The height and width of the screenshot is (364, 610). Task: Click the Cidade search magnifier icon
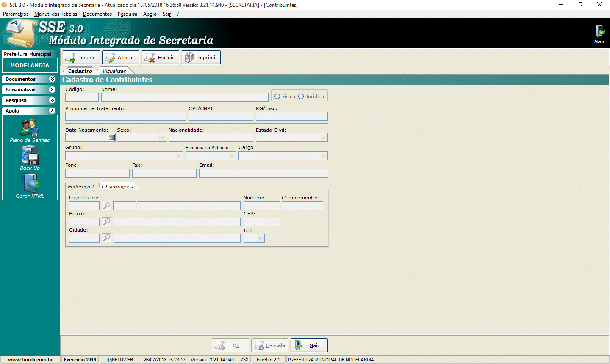pos(107,238)
